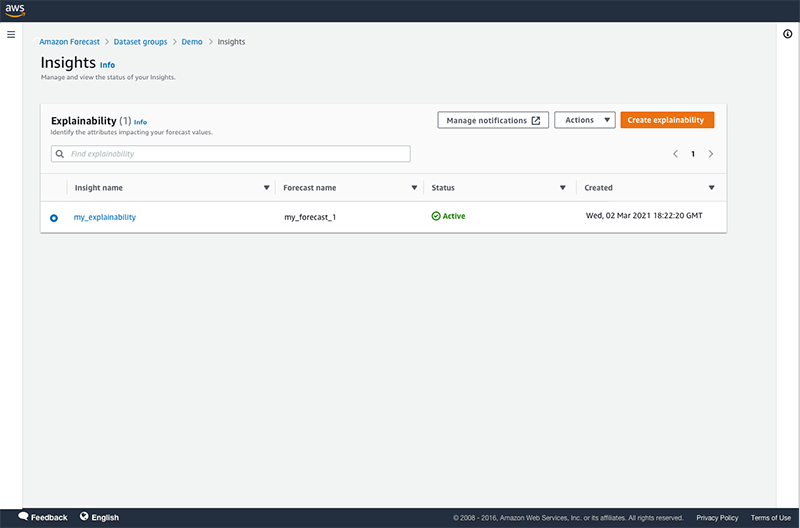Click the Active status text

click(454, 216)
